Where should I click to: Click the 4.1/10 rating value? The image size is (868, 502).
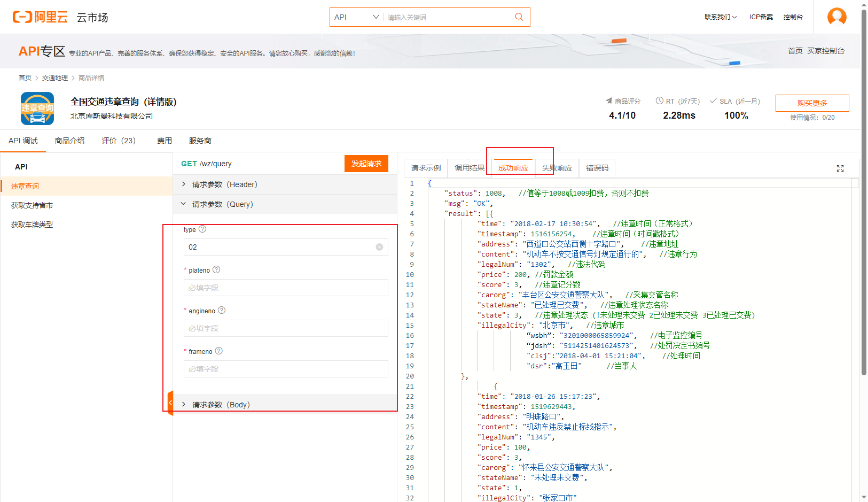tap(622, 115)
